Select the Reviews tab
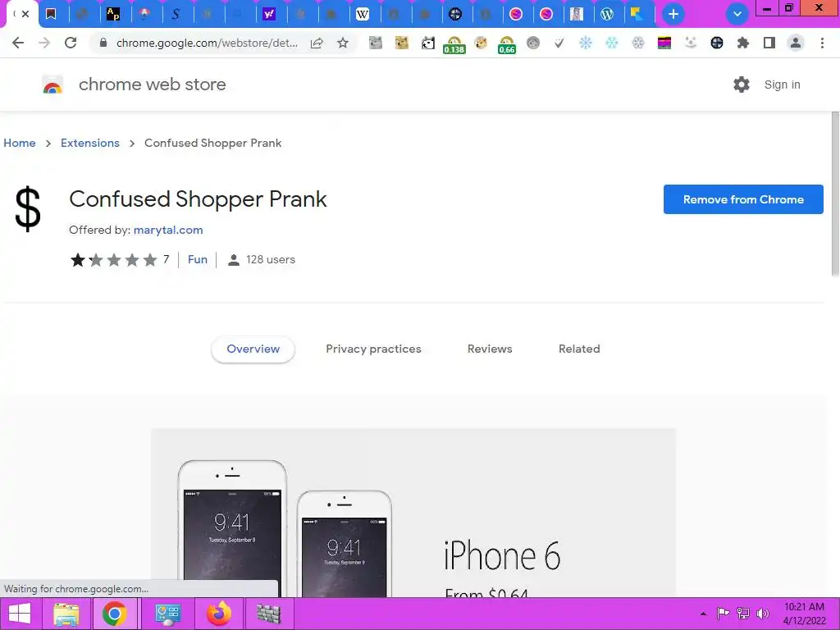Screen dimensions: 840x630 (490, 349)
